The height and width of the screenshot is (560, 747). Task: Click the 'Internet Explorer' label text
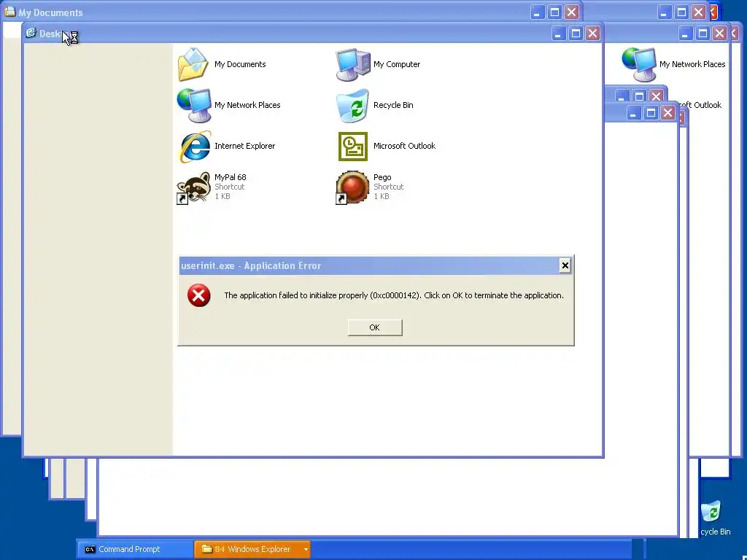244,146
